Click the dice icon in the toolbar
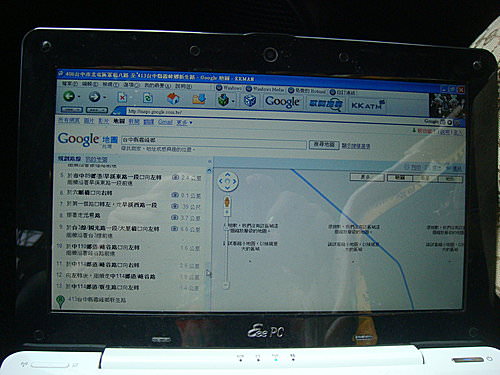The width and height of the screenshot is (500, 375). point(250,100)
